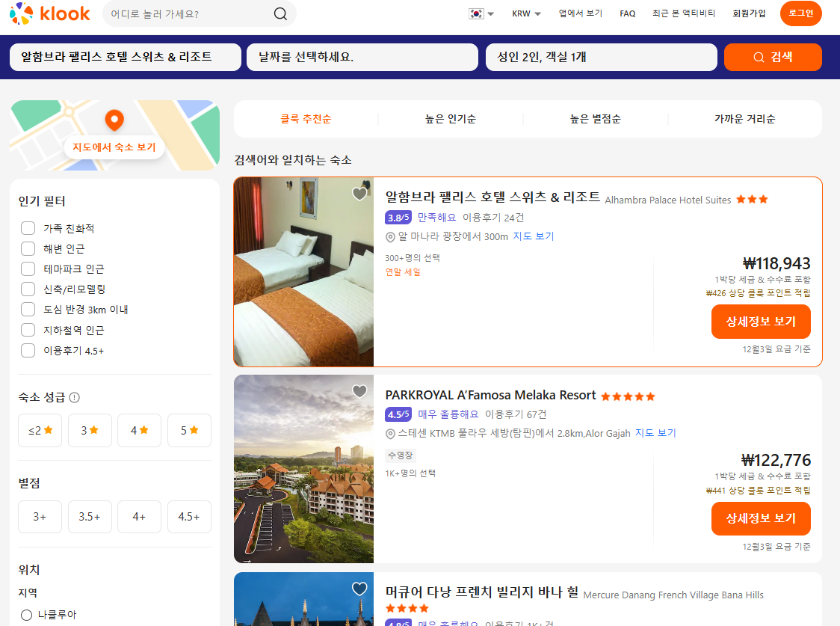
Task: Click the 수영장 amenity tag
Action: click(x=401, y=455)
